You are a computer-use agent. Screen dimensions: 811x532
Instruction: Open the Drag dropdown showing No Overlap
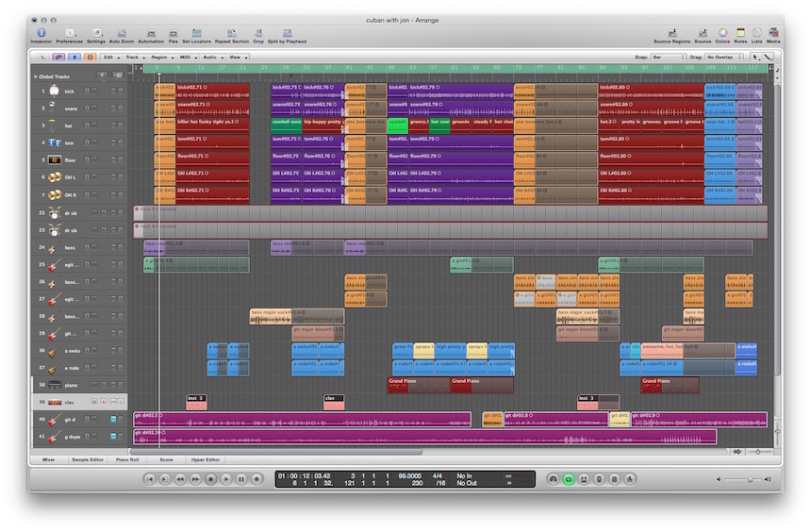[724, 58]
